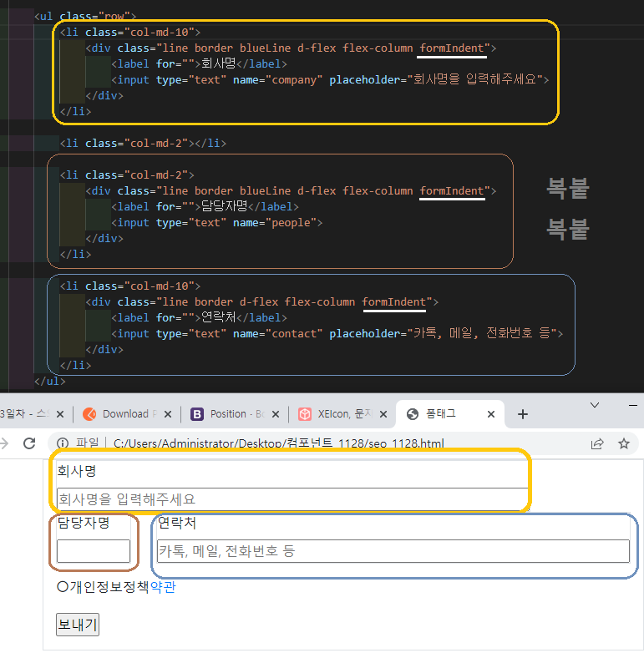
Task: Click the globe favicon on 폼태그 tab
Action: point(413,414)
